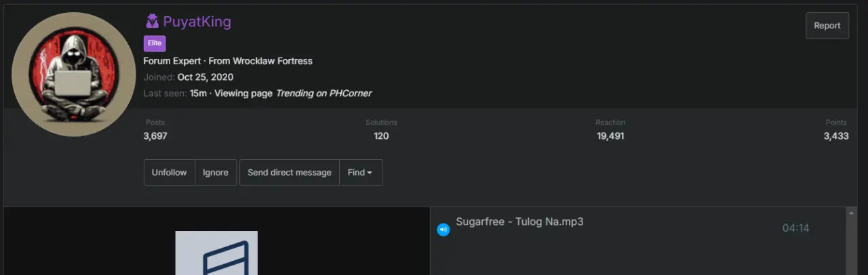
Task: Click the purple hacker icon beside PuyatKing
Action: click(x=152, y=22)
